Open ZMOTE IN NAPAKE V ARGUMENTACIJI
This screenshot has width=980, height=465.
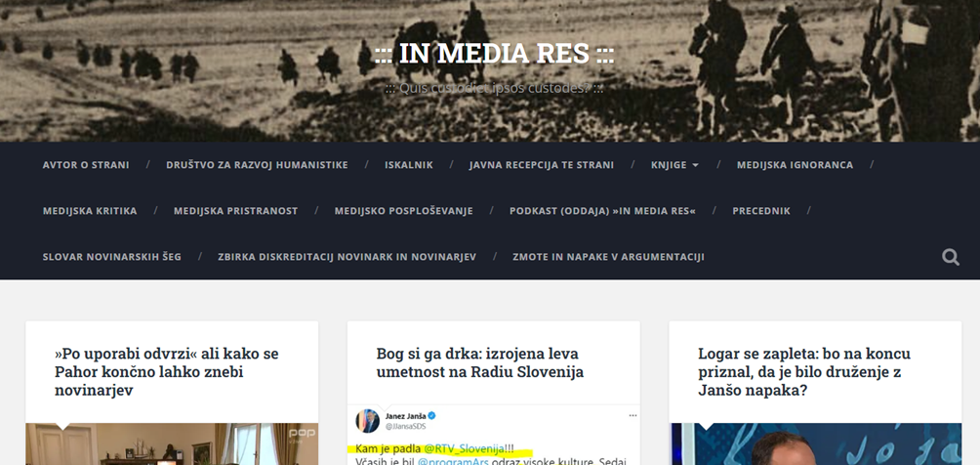(x=608, y=257)
